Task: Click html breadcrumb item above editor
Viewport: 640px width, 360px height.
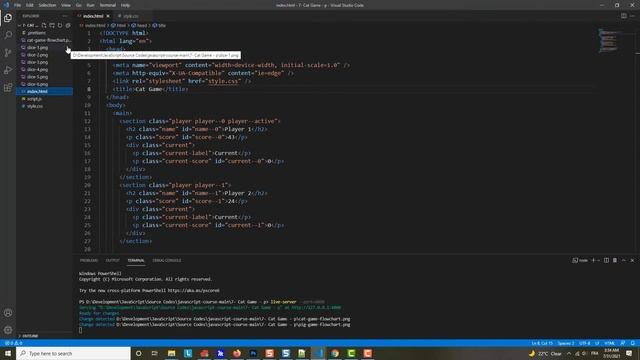Action: coord(119,25)
